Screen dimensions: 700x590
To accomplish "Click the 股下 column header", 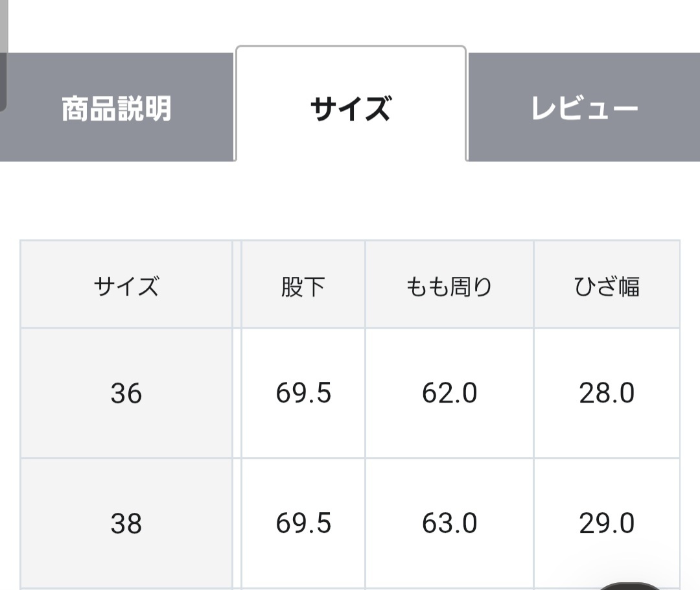I will [x=303, y=285].
